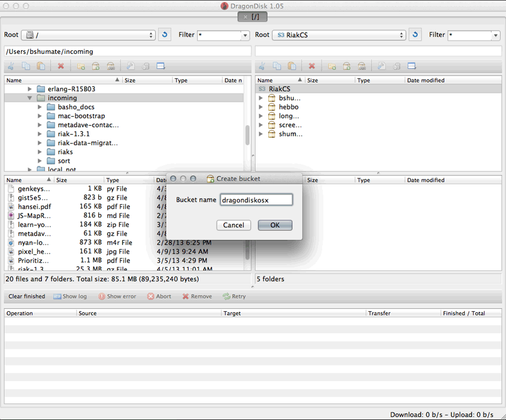This screenshot has width=506, height=420.
Task: Collapse the incoming folder in the left tree
Action: click(30, 98)
